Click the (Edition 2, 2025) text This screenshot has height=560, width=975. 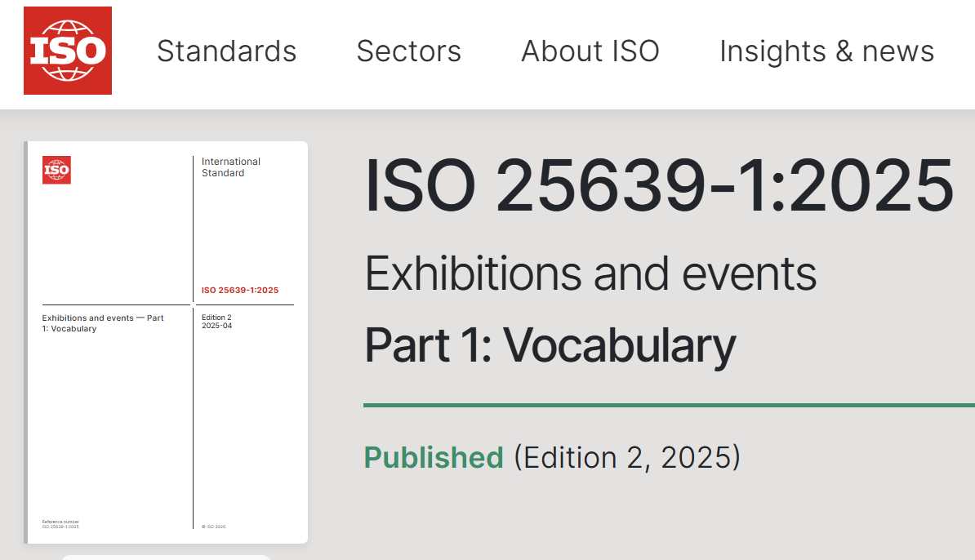627,457
